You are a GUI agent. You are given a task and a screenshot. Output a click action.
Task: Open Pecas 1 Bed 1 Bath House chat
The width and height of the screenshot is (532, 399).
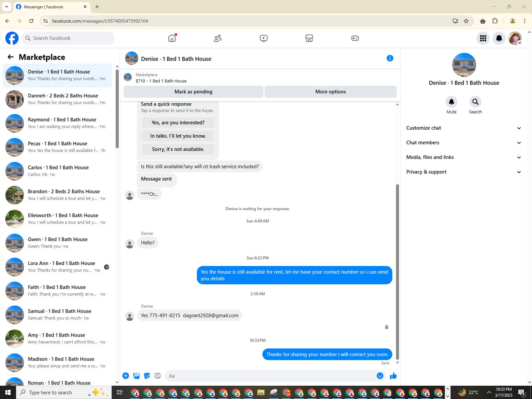pyautogui.click(x=57, y=147)
